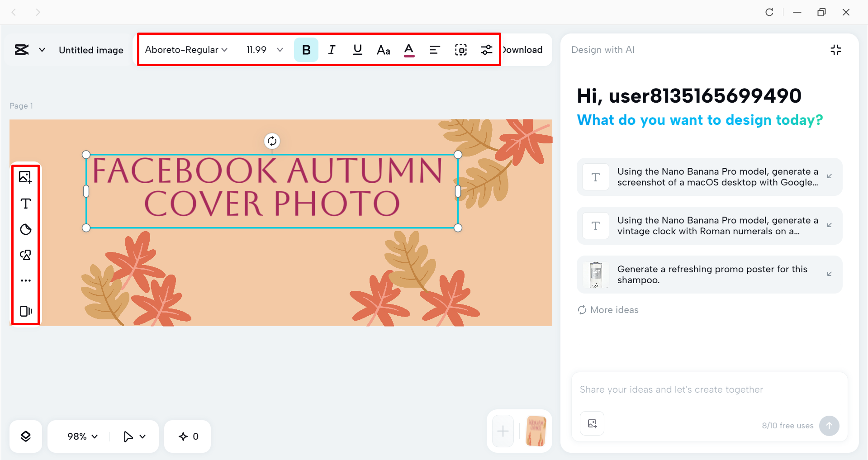Expand the 98% zoom dropdown
The width and height of the screenshot is (868, 460).
(x=81, y=436)
